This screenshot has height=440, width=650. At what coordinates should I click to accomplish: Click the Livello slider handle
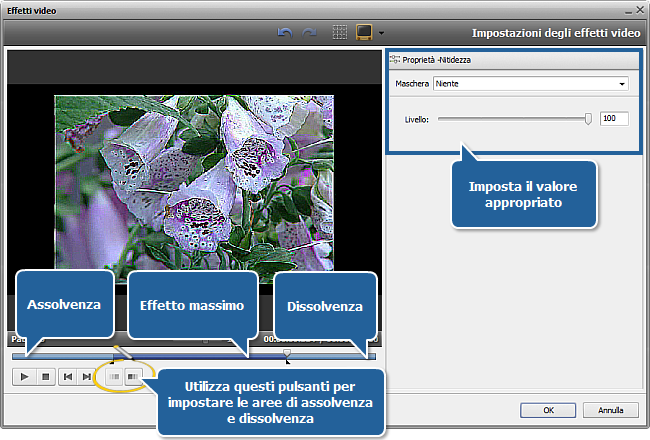pyautogui.click(x=588, y=118)
